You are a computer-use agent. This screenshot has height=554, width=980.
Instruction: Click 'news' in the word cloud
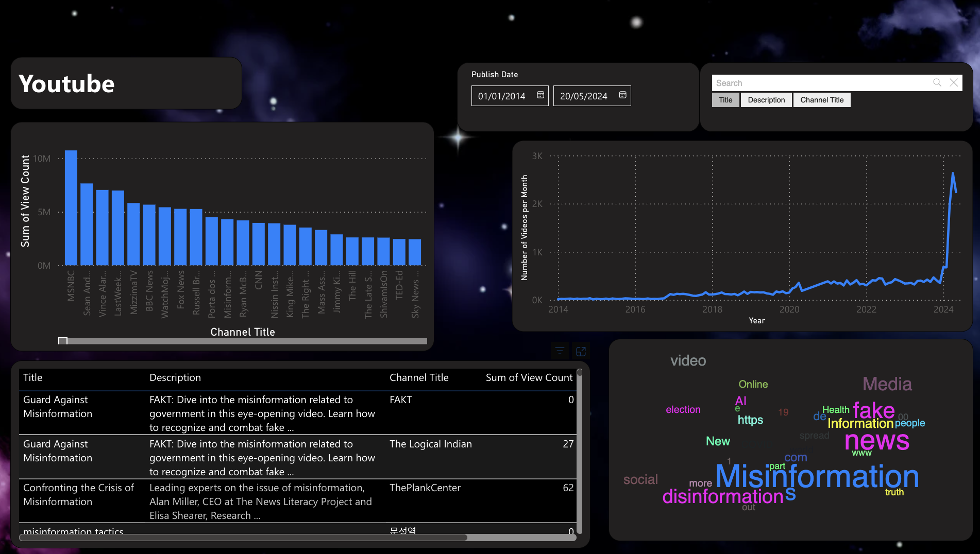[877, 441]
